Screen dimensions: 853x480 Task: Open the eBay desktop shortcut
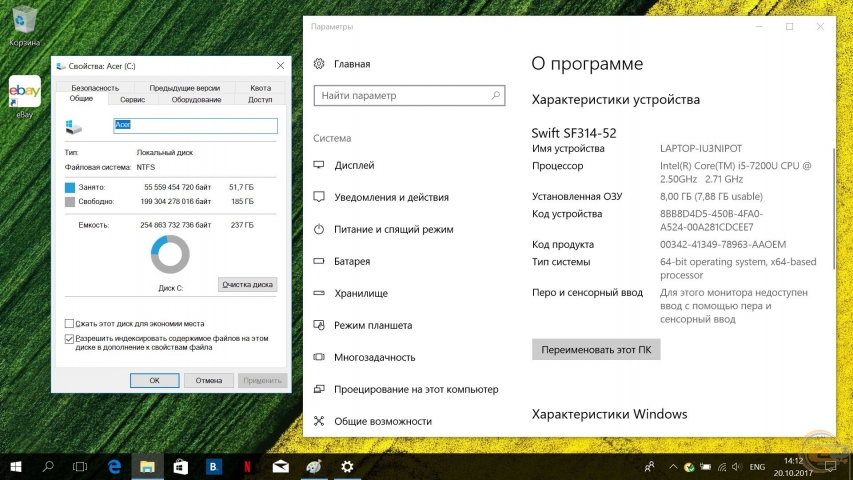point(24,96)
